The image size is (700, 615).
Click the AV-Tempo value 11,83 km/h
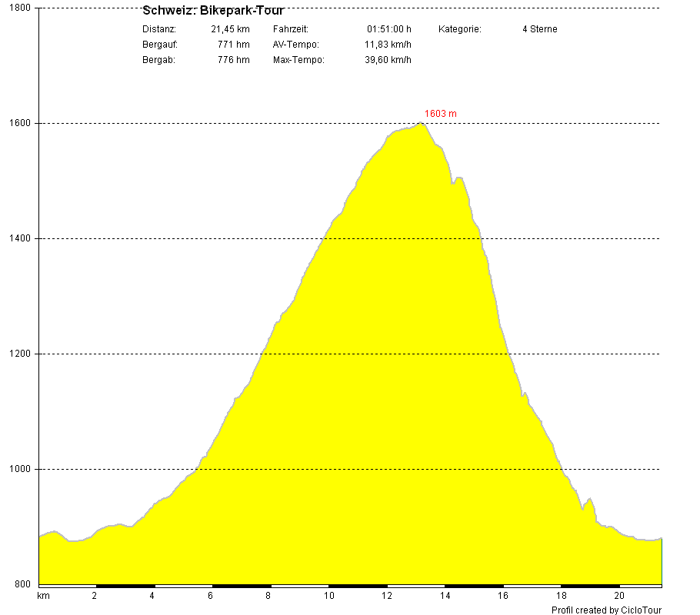coord(388,45)
